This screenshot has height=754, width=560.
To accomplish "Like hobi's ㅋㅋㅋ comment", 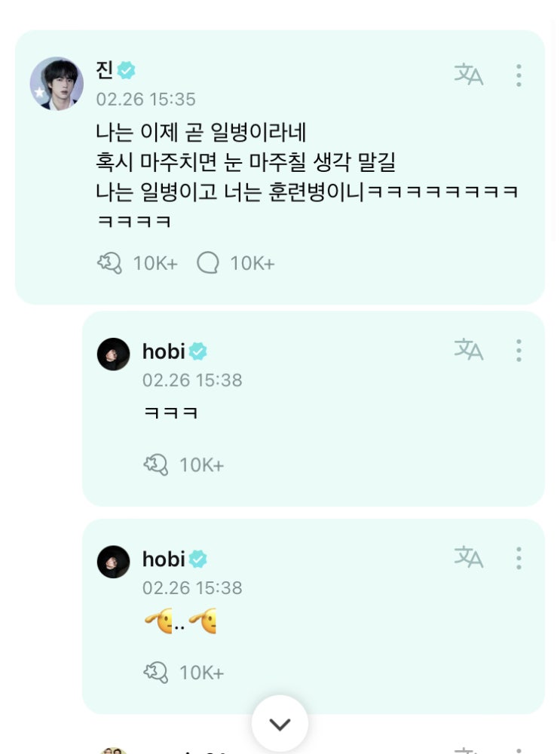I will [156, 464].
